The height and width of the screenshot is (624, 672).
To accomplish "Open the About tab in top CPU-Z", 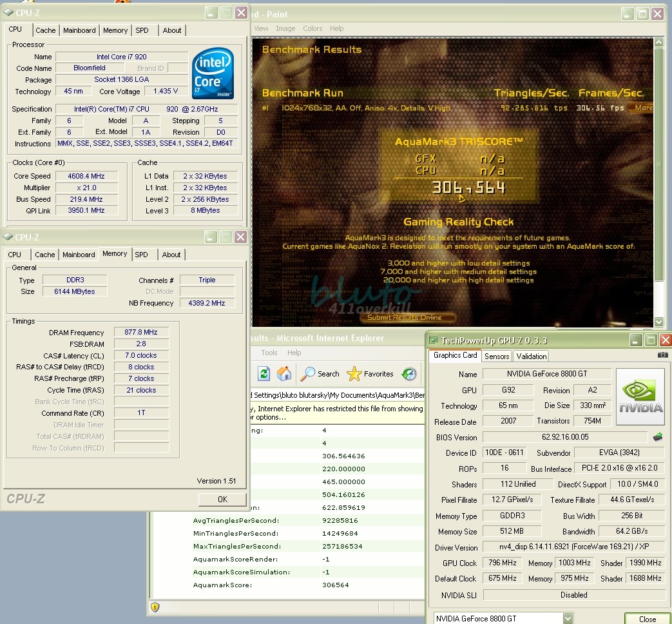I will point(172,30).
